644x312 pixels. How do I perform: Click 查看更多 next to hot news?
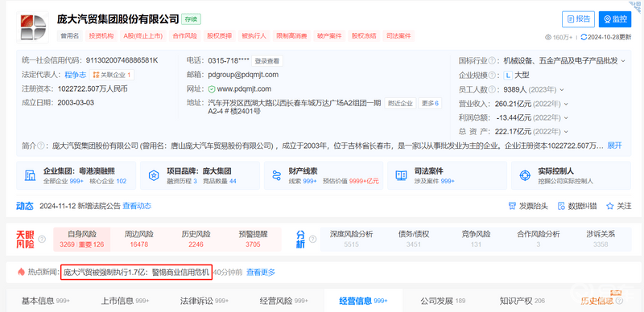click(260, 272)
